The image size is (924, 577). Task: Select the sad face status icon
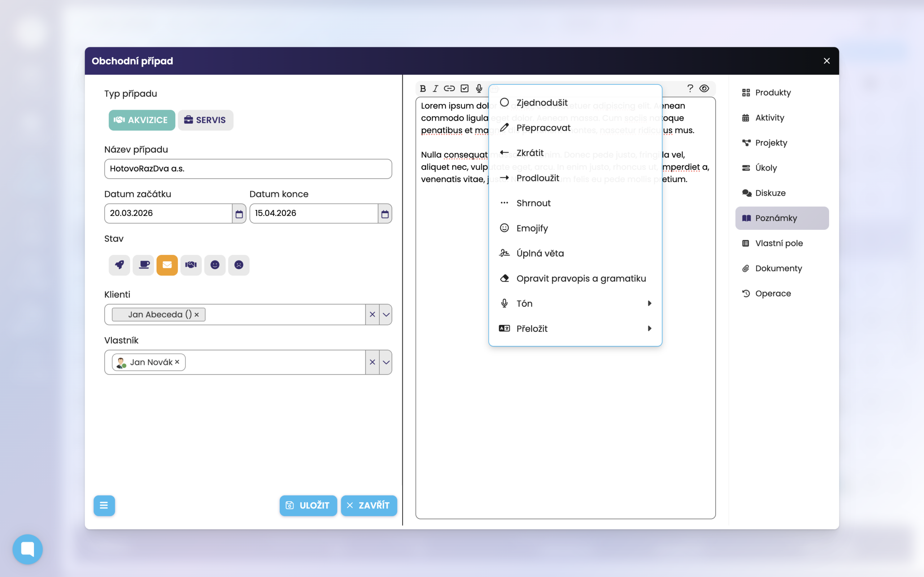239,265
